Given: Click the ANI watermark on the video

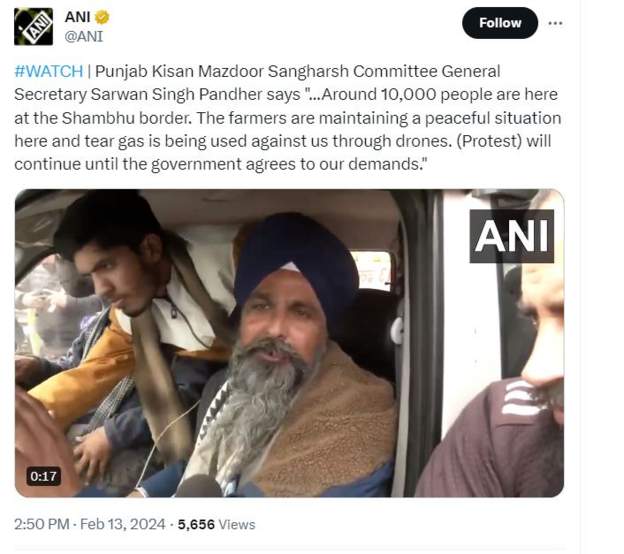Looking at the screenshot, I should click(x=511, y=236).
